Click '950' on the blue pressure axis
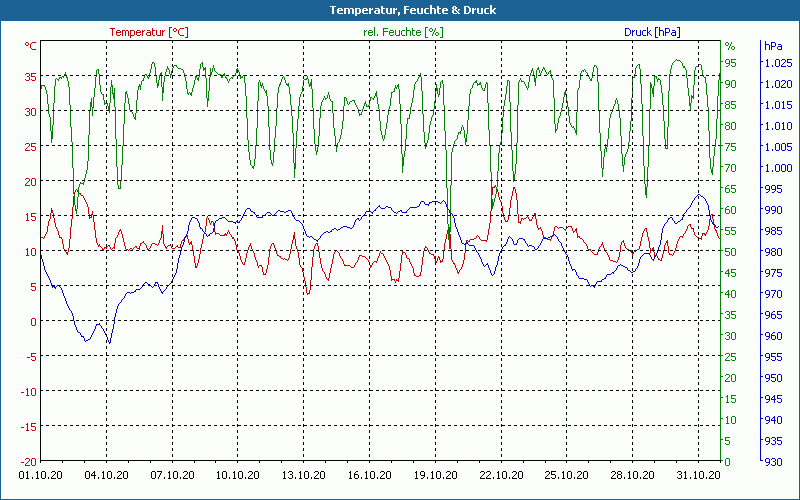Viewport: 800px width, 500px height. coord(773,378)
